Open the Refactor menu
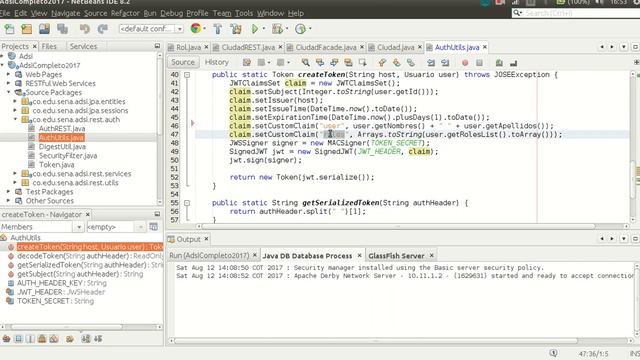The image size is (640, 360). point(125,13)
